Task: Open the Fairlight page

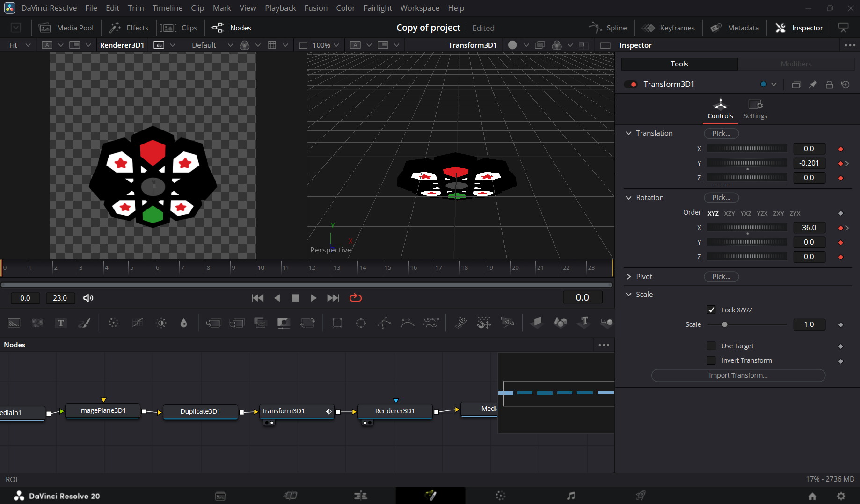Action: coord(571,496)
